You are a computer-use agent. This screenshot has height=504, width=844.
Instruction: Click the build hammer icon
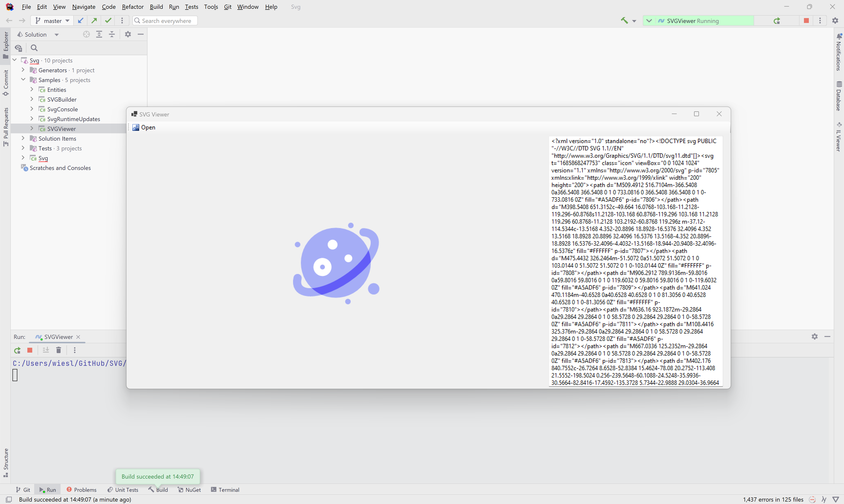pyautogui.click(x=624, y=21)
